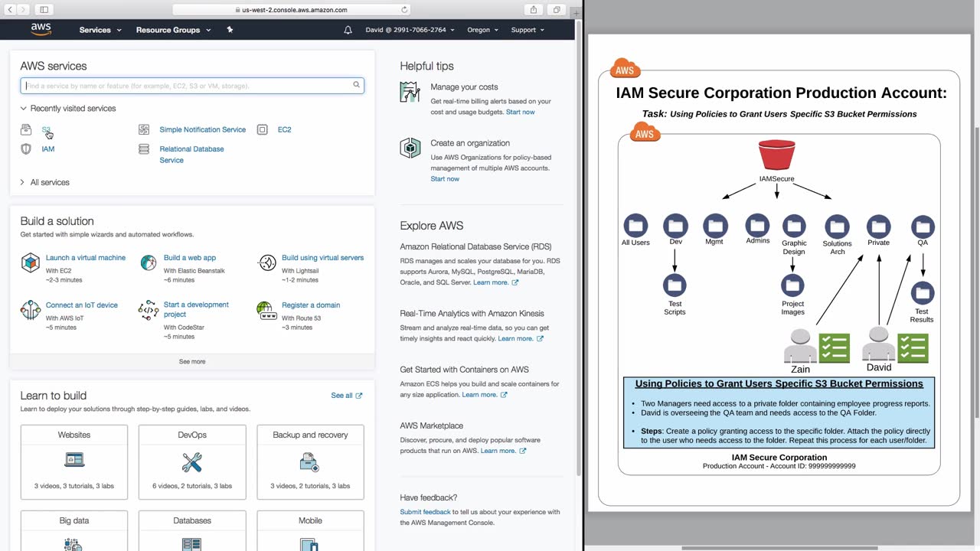Viewport: 980px width, 551px height.
Task: Open the Big data learning tile
Action: point(74,531)
